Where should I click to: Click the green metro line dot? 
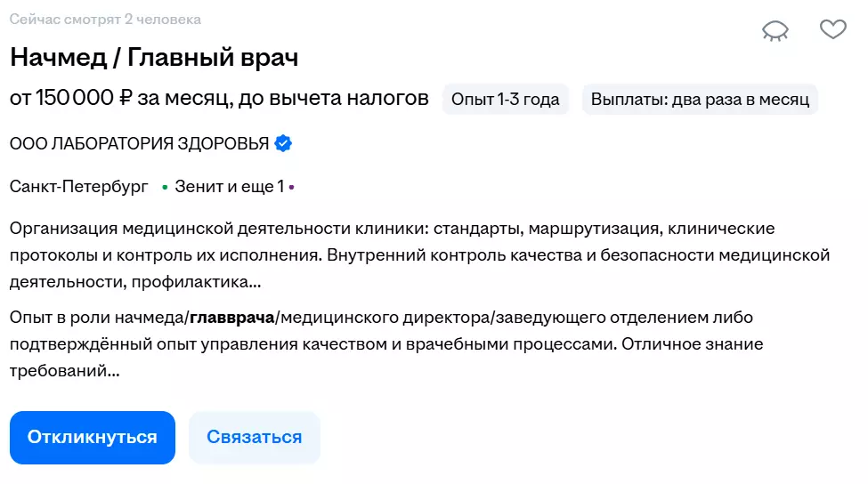[x=165, y=188]
